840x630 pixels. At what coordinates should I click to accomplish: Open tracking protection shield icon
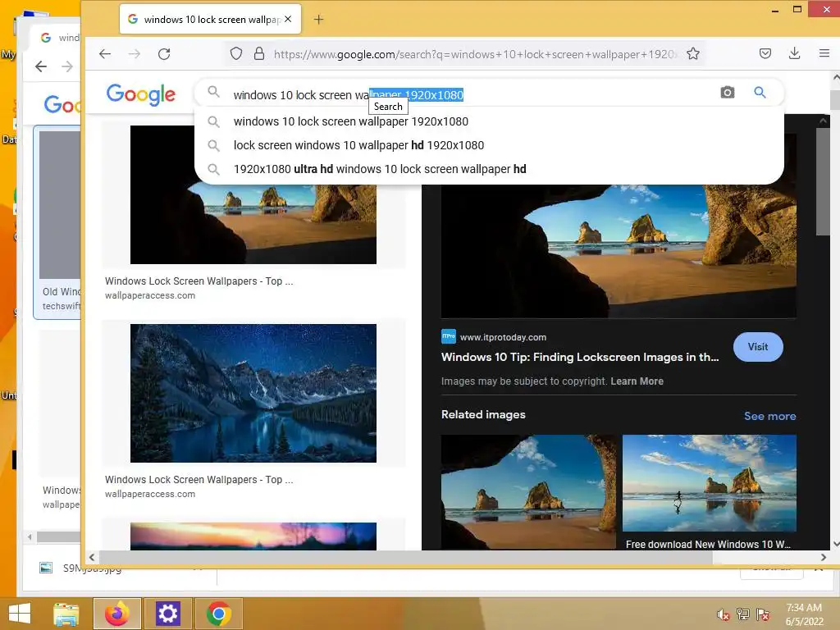[x=236, y=53]
